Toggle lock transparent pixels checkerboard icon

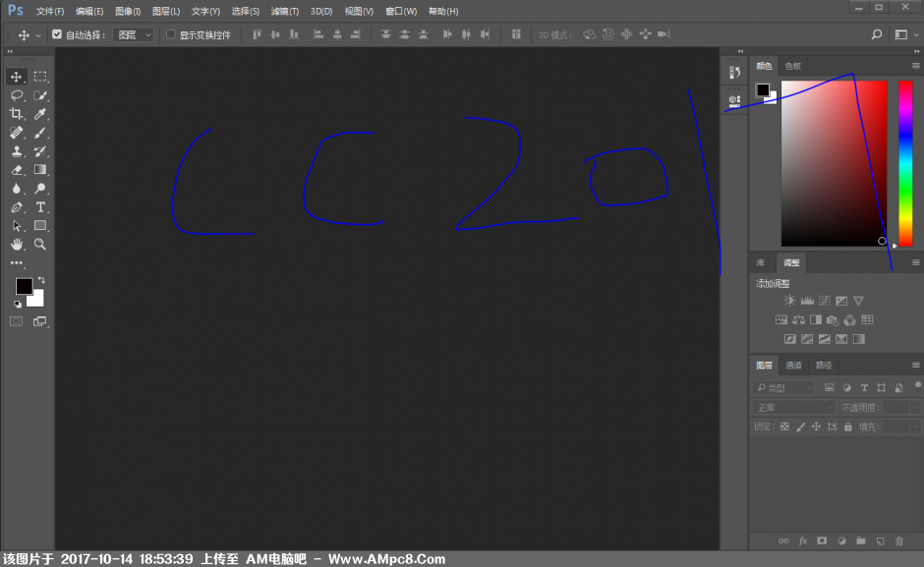coord(784,426)
